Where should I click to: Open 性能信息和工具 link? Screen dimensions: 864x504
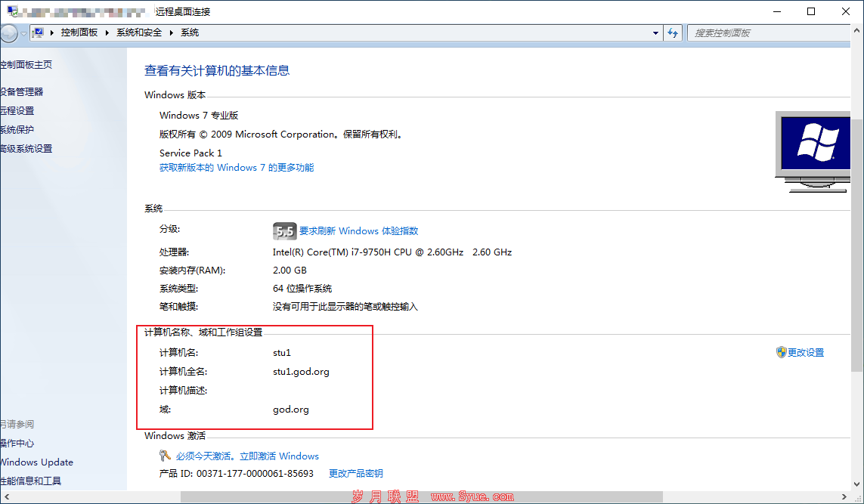click(x=30, y=481)
